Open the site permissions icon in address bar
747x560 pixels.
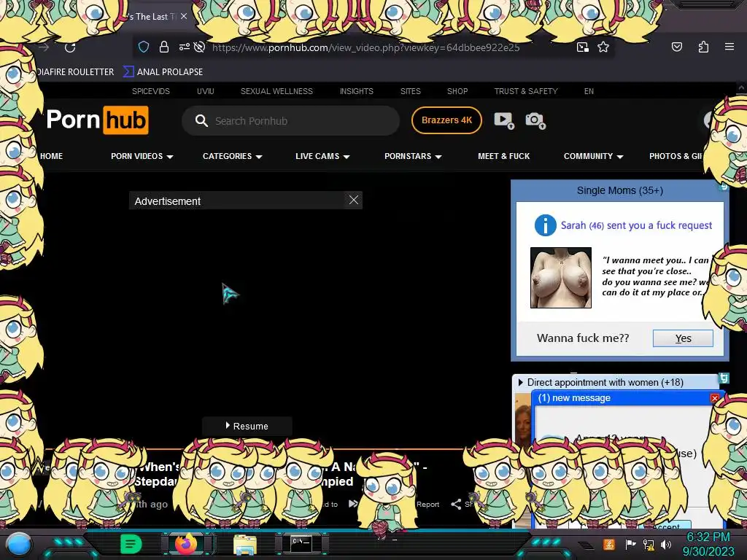(184, 47)
